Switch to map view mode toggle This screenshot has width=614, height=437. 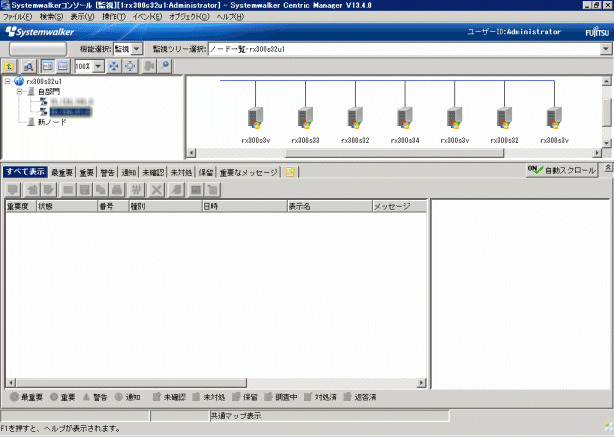[x=48, y=66]
